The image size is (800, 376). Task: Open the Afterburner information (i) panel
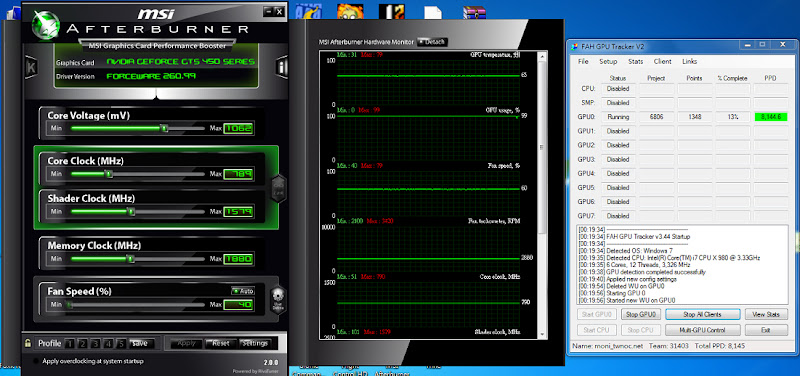(282, 67)
